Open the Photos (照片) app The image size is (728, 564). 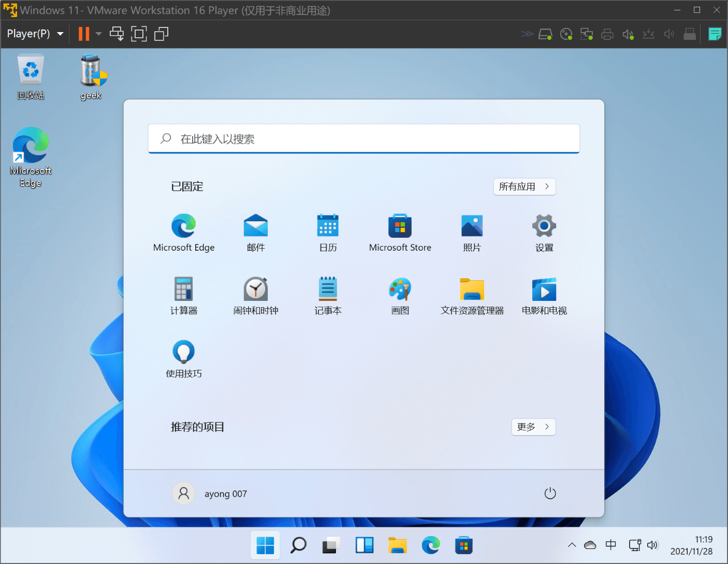pos(472,233)
